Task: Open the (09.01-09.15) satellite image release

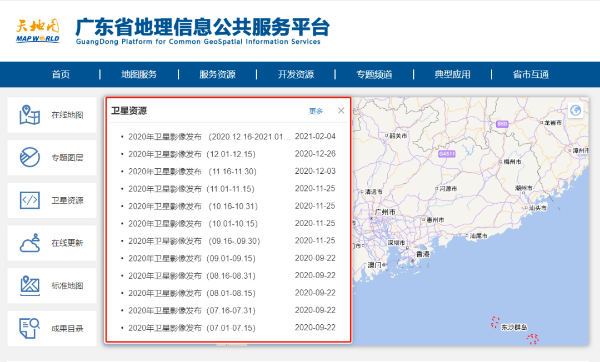Action: tap(192, 258)
